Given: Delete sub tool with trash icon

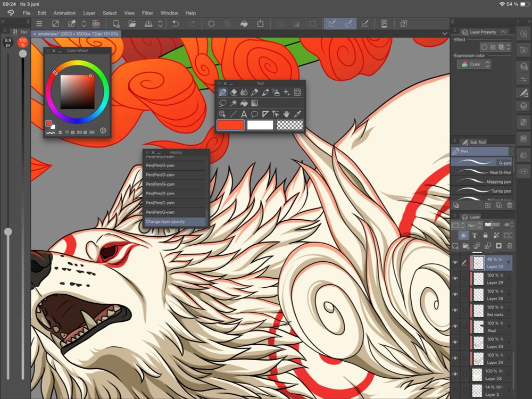Looking at the screenshot, I should click(509, 205).
